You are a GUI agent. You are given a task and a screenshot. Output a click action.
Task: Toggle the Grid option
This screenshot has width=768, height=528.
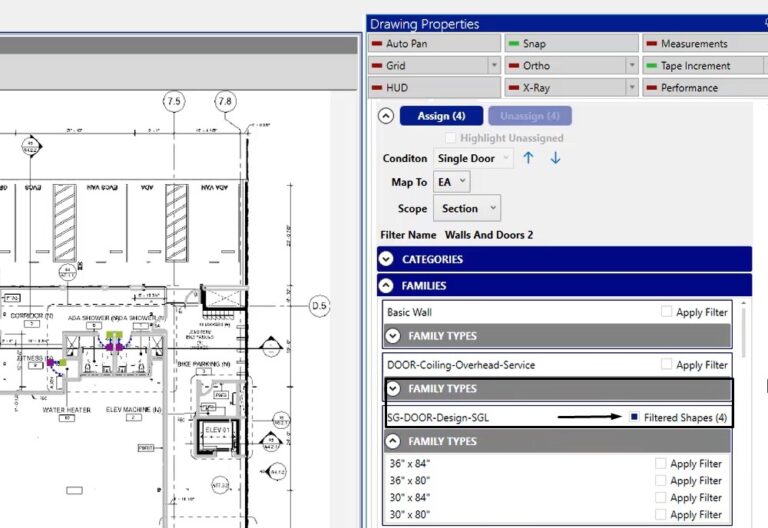click(428, 66)
